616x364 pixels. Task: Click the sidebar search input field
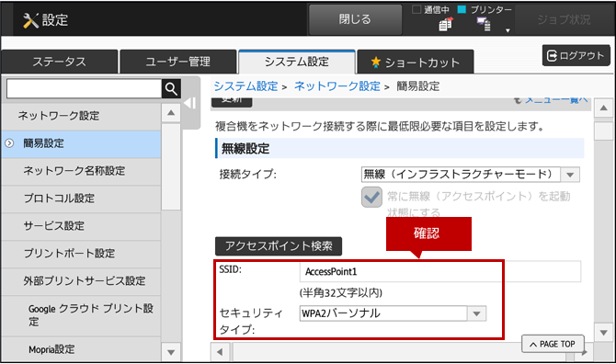click(x=84, y=89)
